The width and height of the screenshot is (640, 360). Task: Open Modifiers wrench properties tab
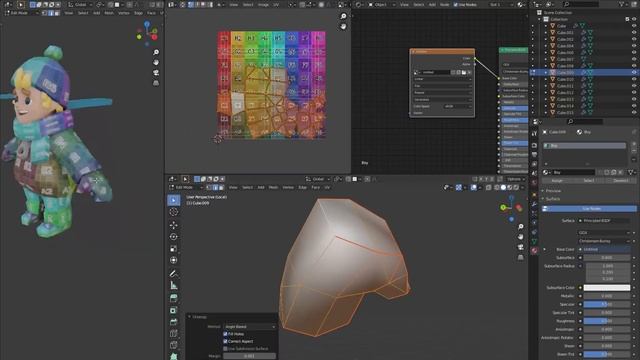[534, 204]
